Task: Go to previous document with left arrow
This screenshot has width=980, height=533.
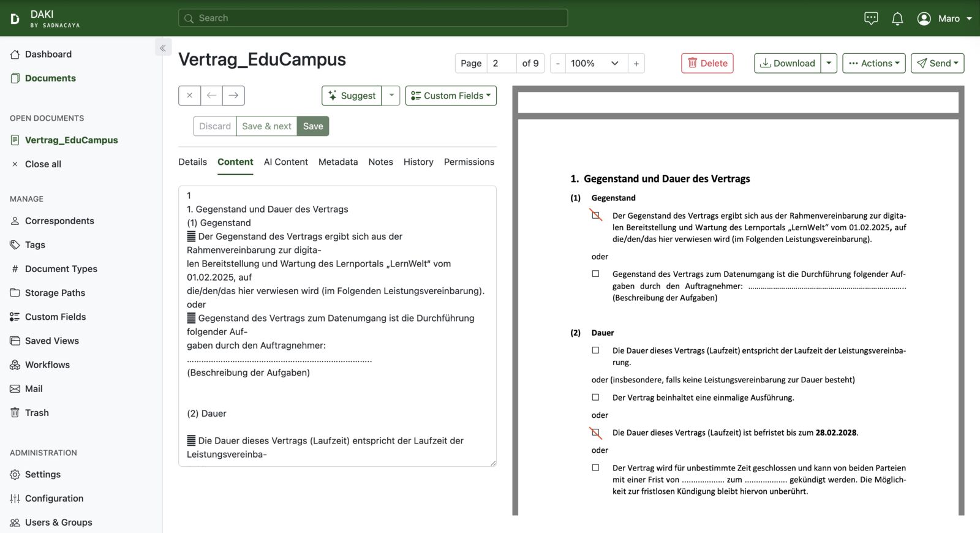Action: (x=211, y=96)
